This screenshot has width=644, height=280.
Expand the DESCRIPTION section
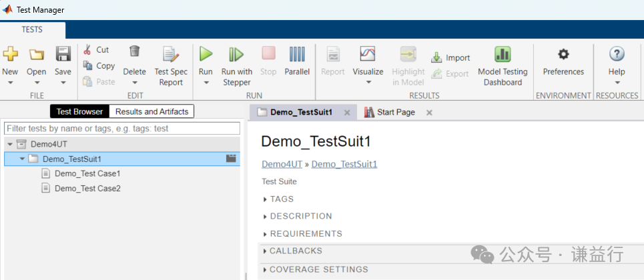265,217
